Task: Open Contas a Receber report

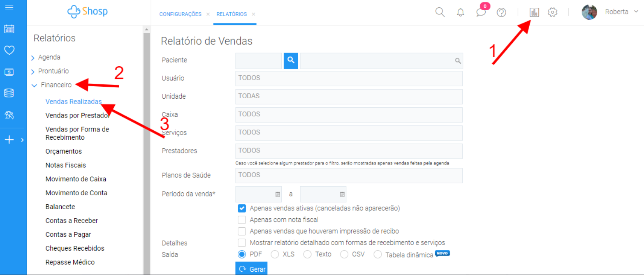Action: (x=72, y=221)
